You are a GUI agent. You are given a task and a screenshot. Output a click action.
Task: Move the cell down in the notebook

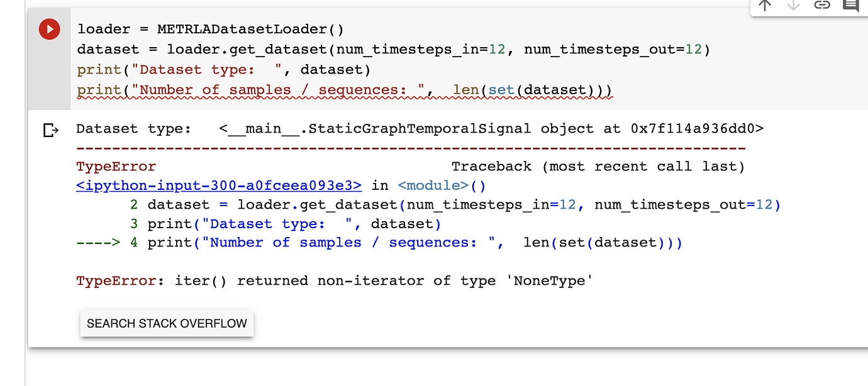click(x=793, y=6)
